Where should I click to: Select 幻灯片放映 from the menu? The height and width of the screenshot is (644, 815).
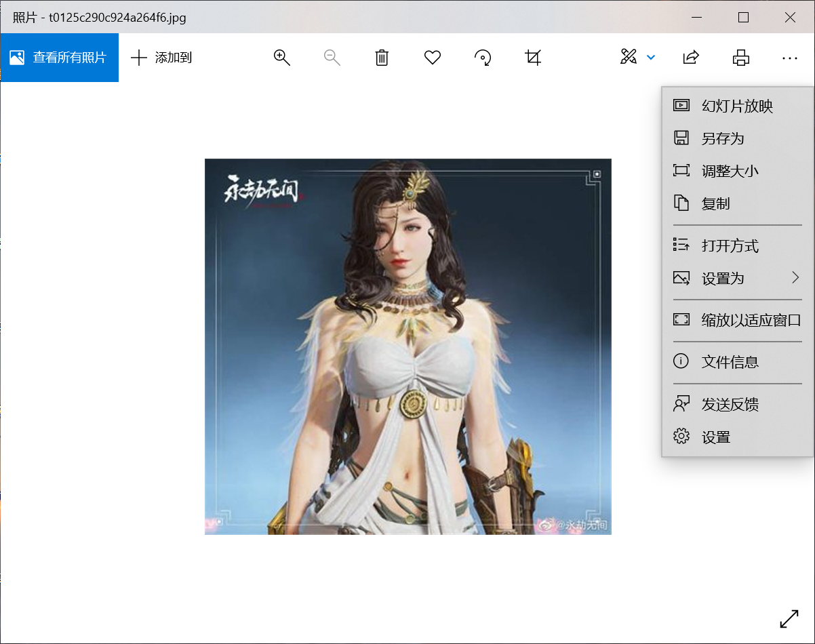(738, 106)
